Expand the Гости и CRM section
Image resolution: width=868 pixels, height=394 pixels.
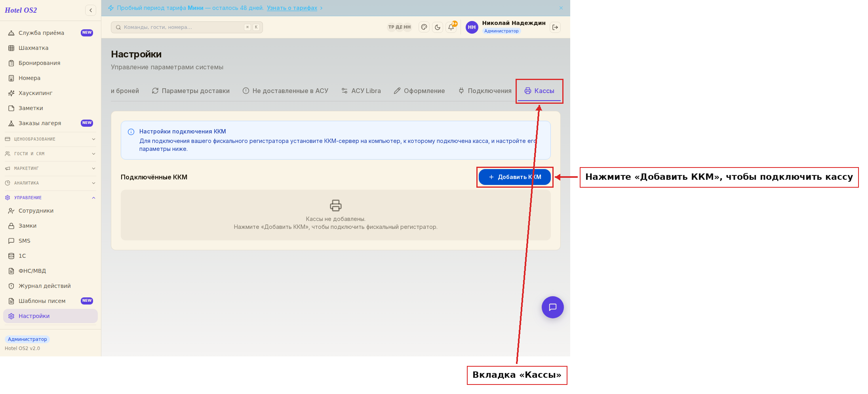pyautogui.click(x=50, y=154)
